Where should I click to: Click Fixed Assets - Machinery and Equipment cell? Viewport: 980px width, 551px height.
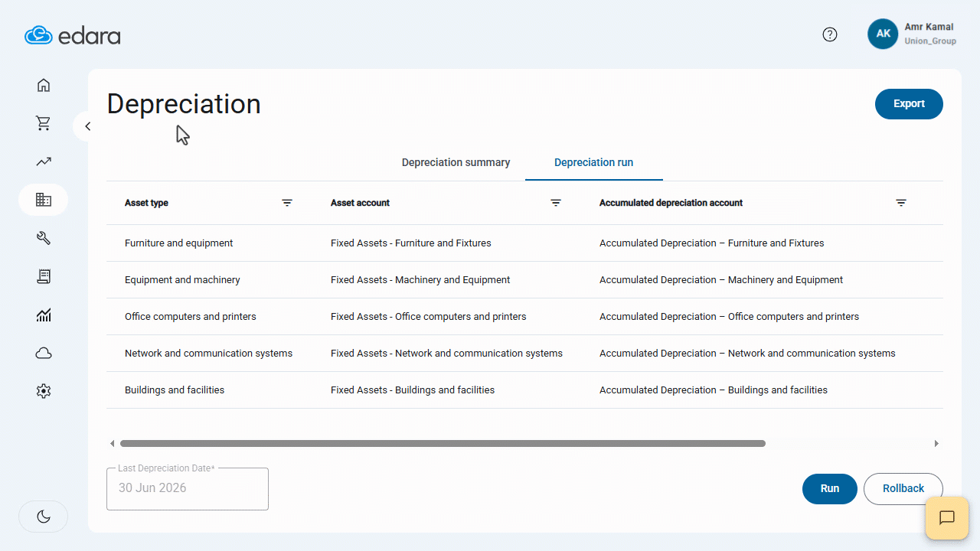[x=420, y=280]
